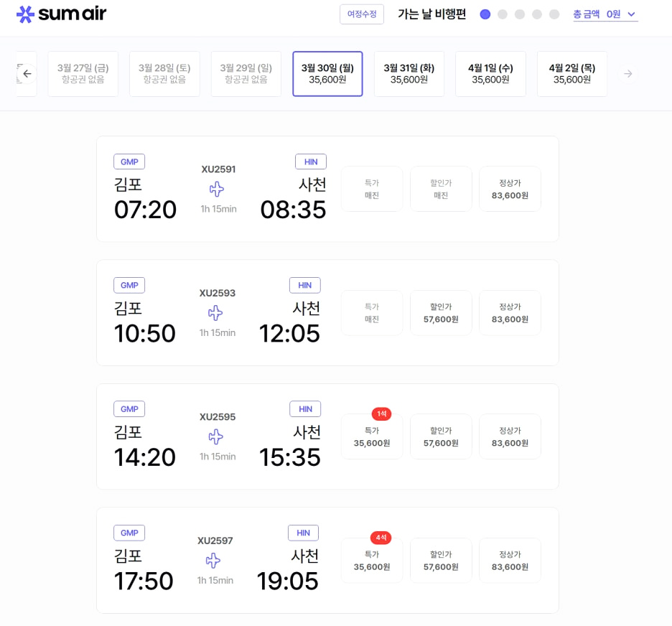Click arrival time 08:35
This screenshot has height=626, width=672.
[294, 210]
